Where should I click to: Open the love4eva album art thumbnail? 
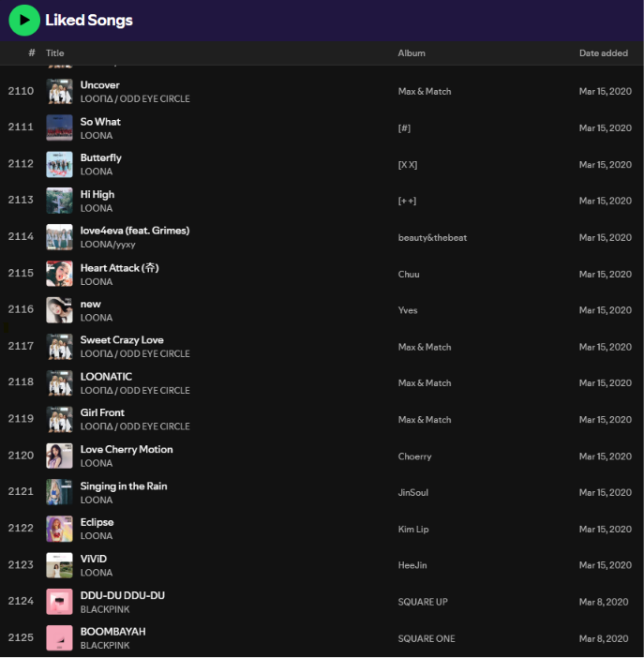click(x=59, y=237)
